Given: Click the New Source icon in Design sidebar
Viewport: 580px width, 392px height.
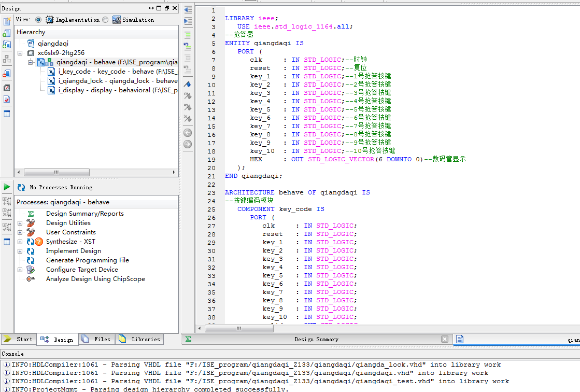Looking at the screenshot, I should pyautogui.click(x=7, y=21).
